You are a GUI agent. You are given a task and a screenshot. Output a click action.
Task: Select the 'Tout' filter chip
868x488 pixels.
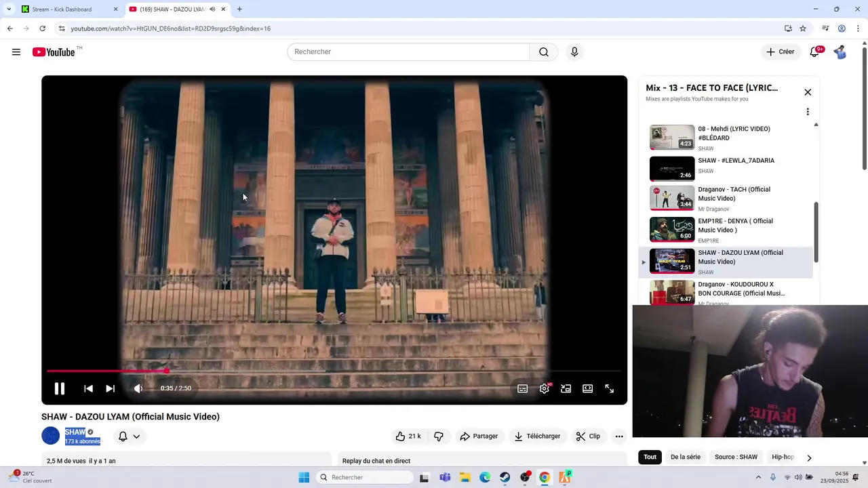click(x=650, y=457)
